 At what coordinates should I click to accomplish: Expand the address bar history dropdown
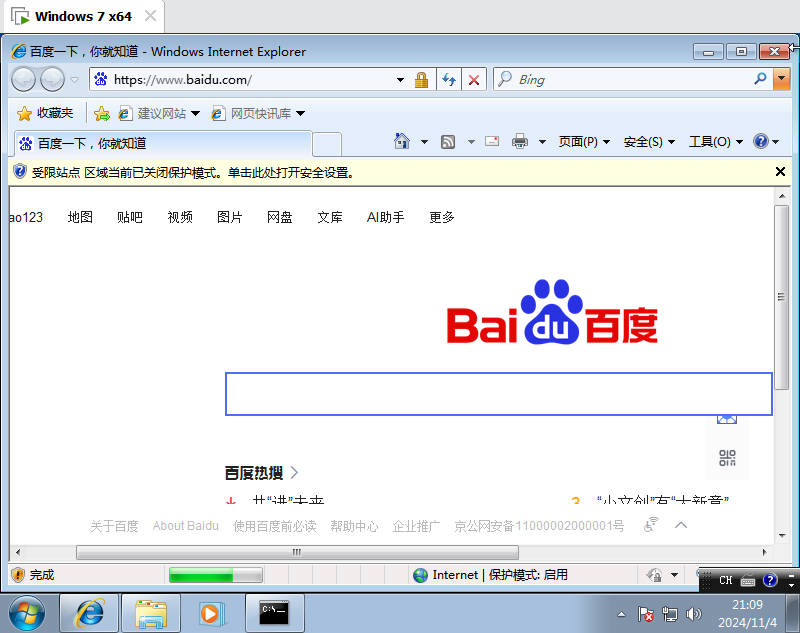[400, 80]
